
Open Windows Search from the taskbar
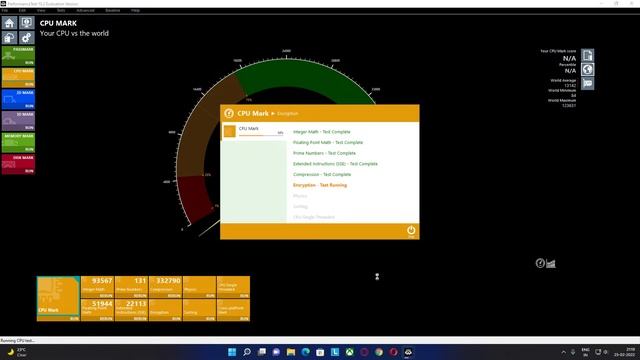point(247,352)
